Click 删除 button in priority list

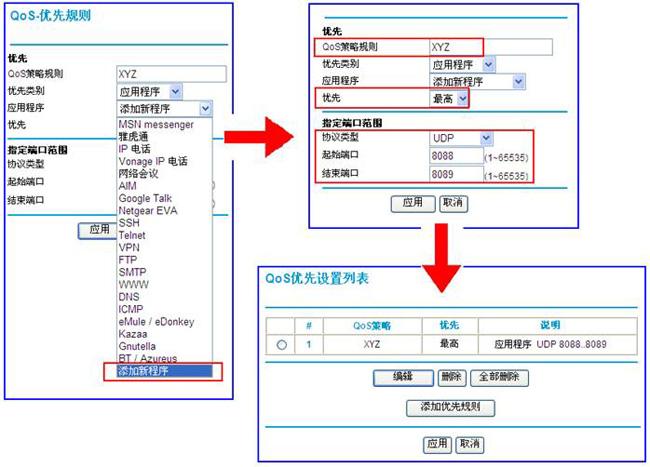point(452,378)
